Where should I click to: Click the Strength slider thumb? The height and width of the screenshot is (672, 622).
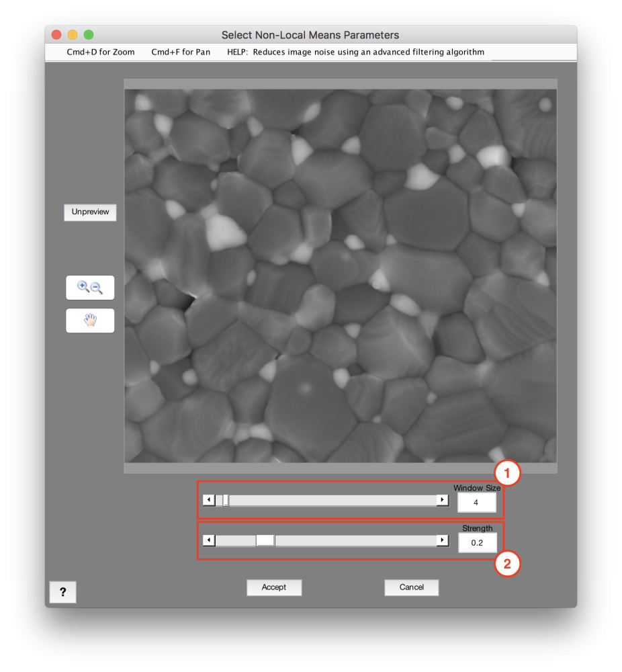[x=265, y=540]
